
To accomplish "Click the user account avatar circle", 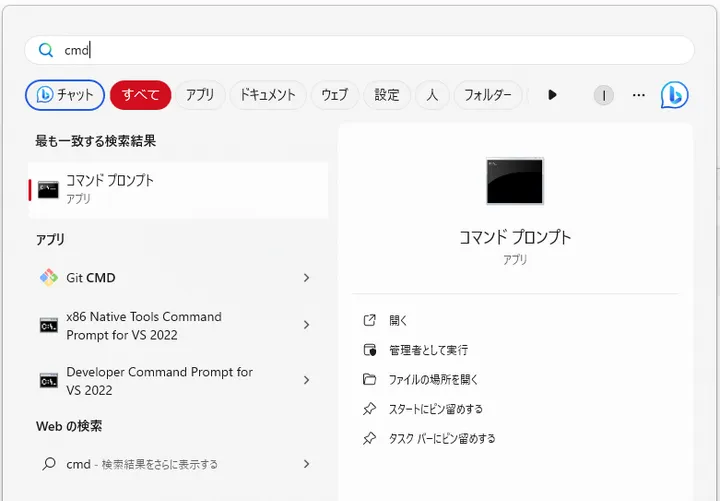I will point(603,96).
